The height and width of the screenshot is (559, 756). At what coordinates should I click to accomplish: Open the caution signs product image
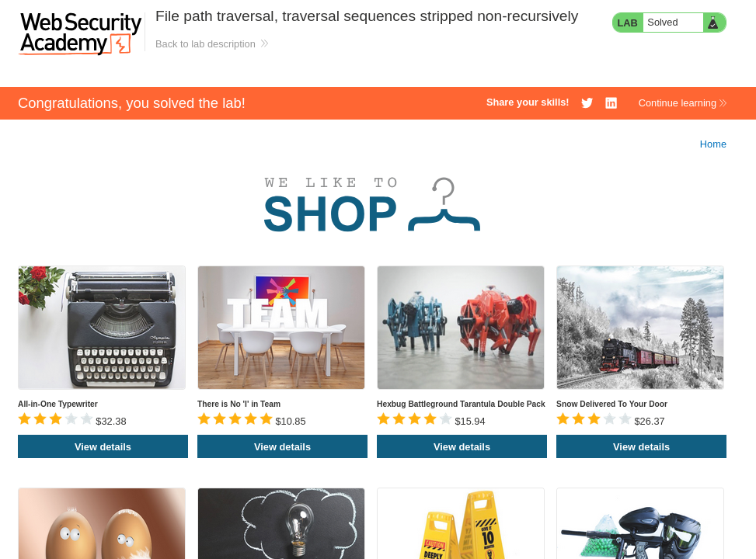tap(461, 524)
